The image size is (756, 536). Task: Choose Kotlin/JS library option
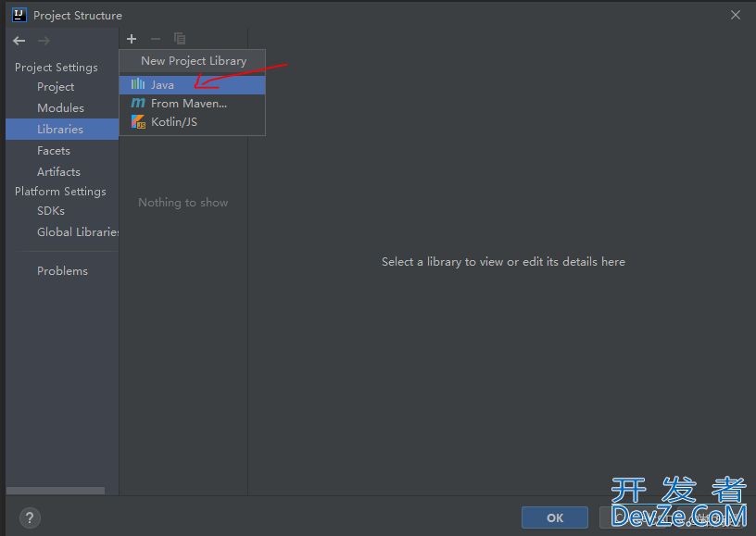(x=193, y=122)
